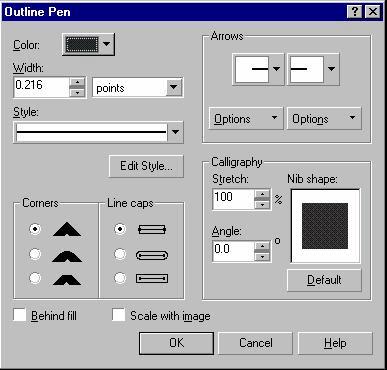Select the second Corners radio button
387x370 pixels.
(35, 254)
